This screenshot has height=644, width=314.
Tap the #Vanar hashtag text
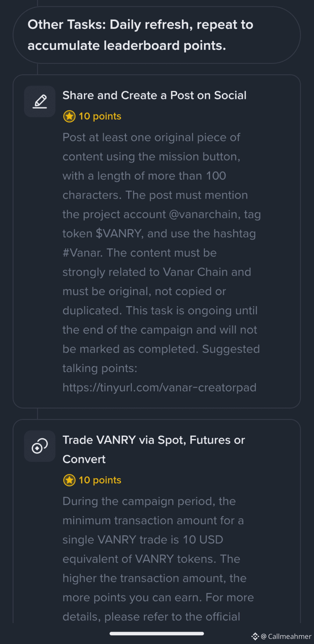(82, 253)
